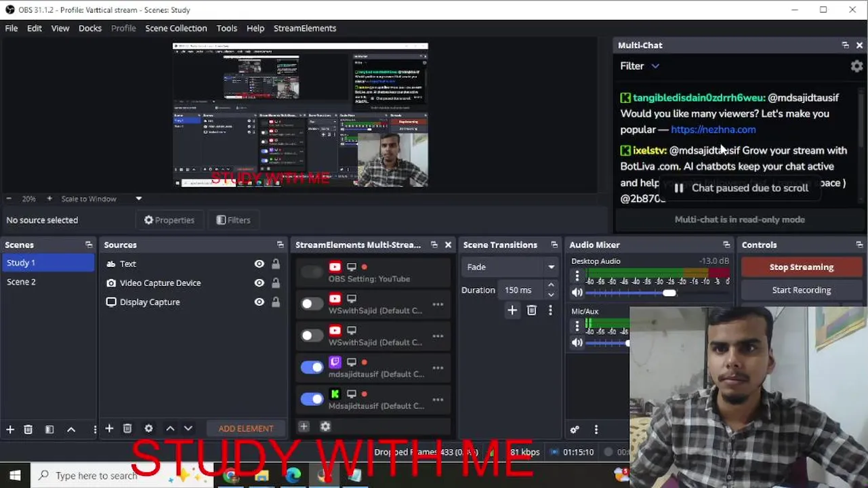Add a new scene with the plus icon
The height and width of the screenshot is (488, 868).
point(10,429)
